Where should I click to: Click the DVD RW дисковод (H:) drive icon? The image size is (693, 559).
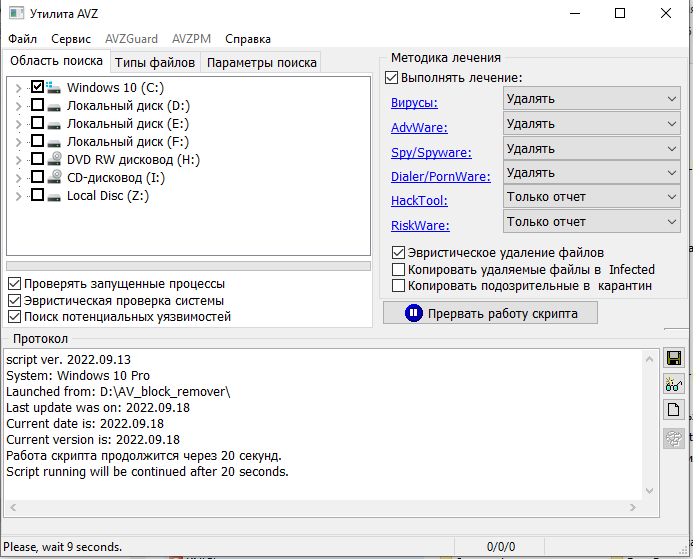[55, 159]
